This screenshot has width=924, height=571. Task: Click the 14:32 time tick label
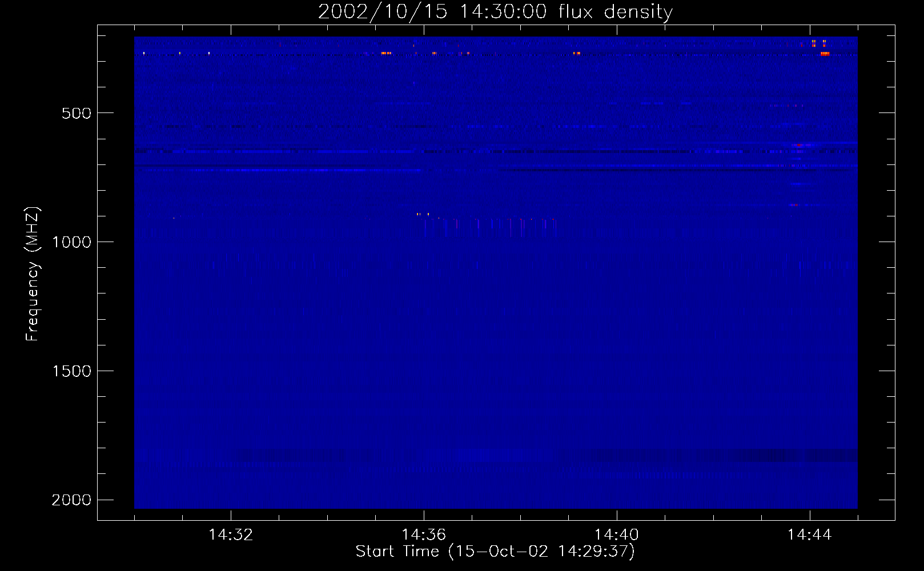coord(231,534)
